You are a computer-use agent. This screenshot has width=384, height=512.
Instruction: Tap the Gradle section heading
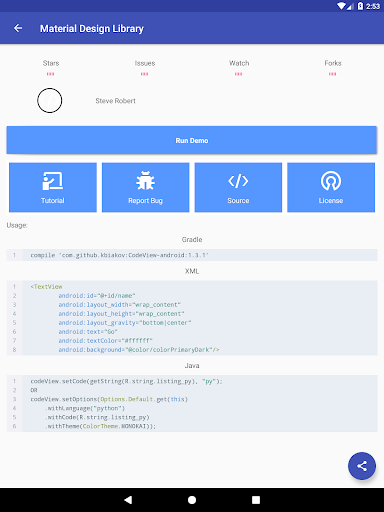pos(192,240)
